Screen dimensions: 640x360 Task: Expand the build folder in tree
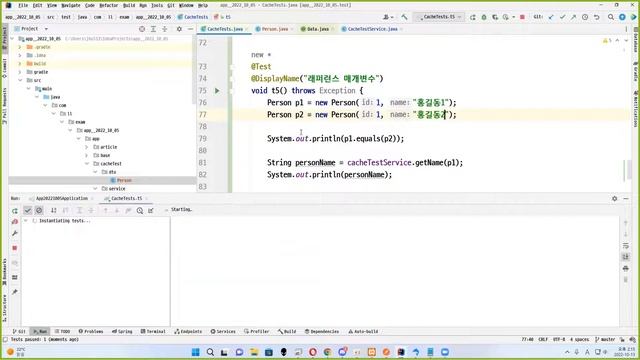[19, 64]
